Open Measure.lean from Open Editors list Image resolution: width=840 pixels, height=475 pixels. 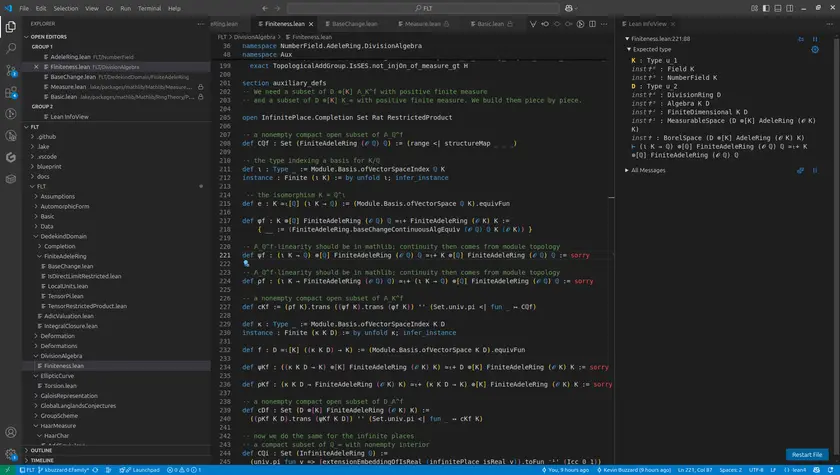[68, 87]
